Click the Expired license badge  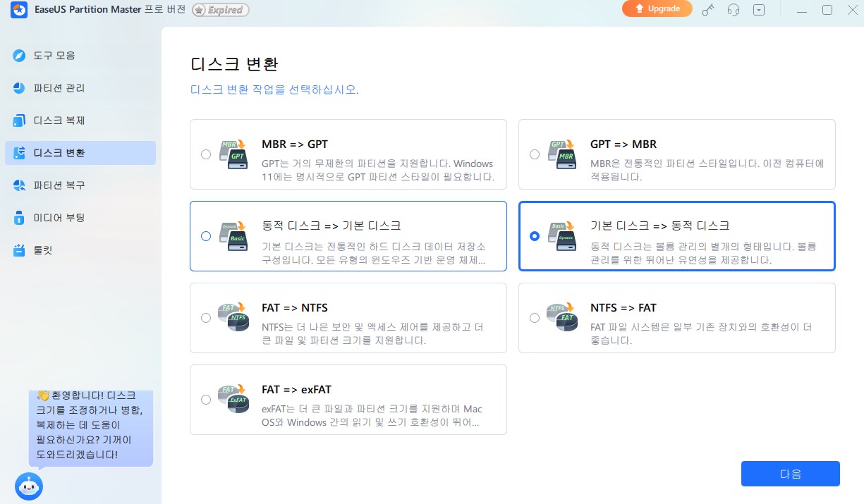click(x=219, y=10)
